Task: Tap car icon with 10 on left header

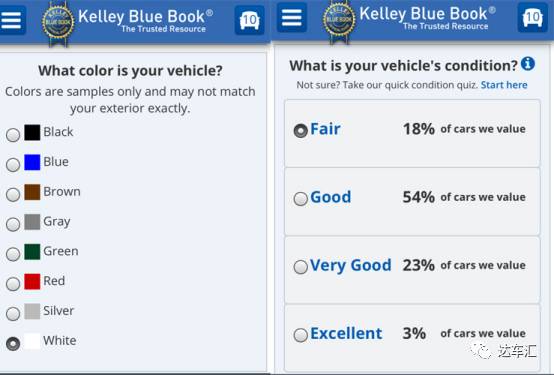Action: click(x=249, y=20)
